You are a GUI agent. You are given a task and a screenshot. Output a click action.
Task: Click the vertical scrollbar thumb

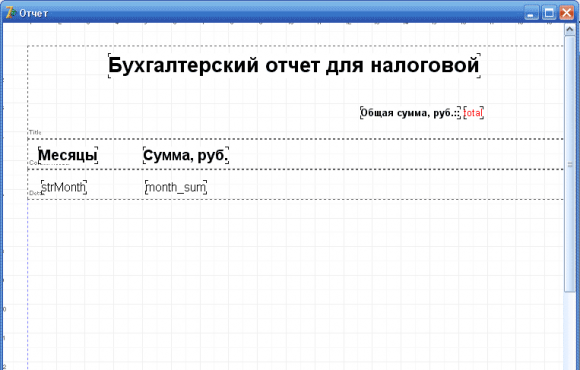[x=570, y=164]
